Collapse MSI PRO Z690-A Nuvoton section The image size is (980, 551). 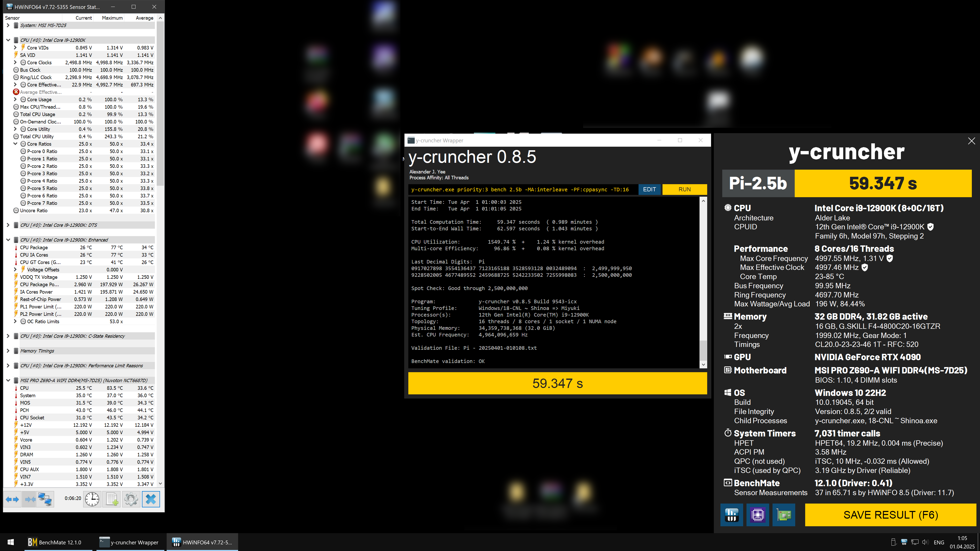coord(8,381)
